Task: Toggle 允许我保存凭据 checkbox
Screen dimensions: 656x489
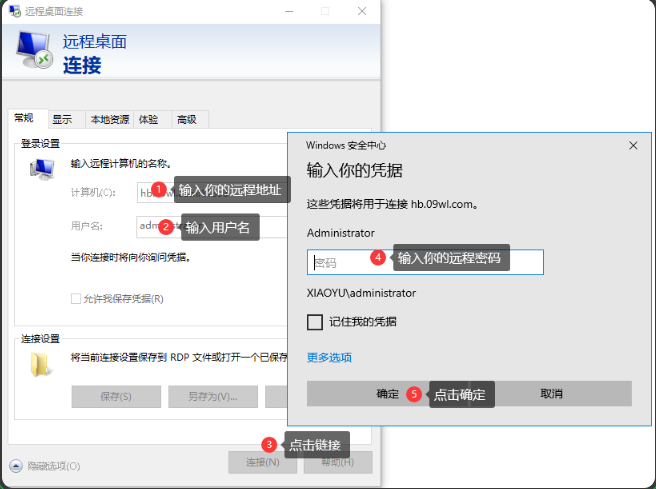Action: [76, 299]
